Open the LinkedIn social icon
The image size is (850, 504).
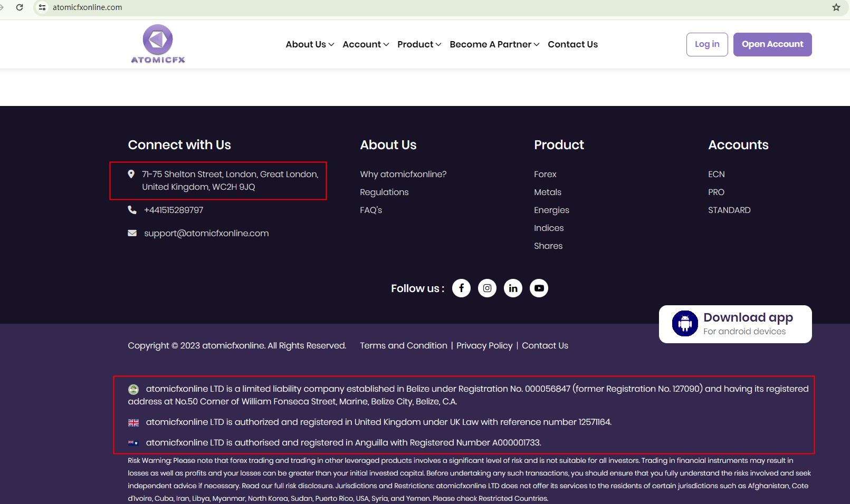click(x=513, y=288)
